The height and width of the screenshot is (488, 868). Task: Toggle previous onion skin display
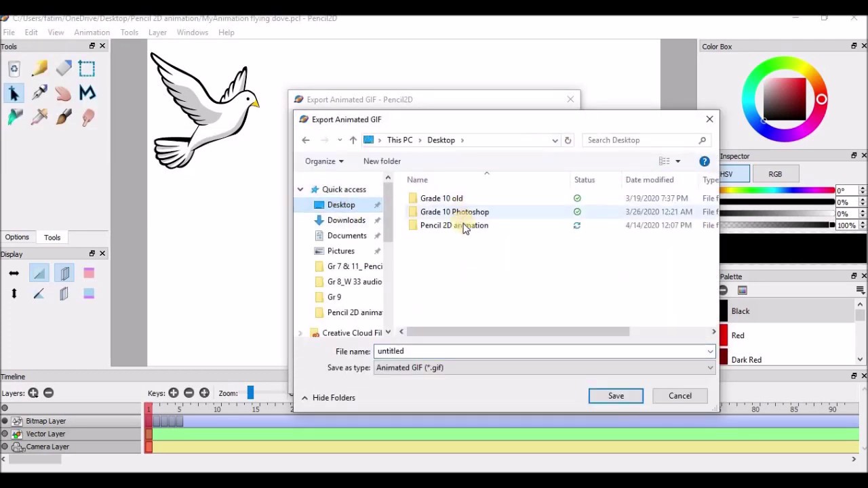tap(64, 273)
